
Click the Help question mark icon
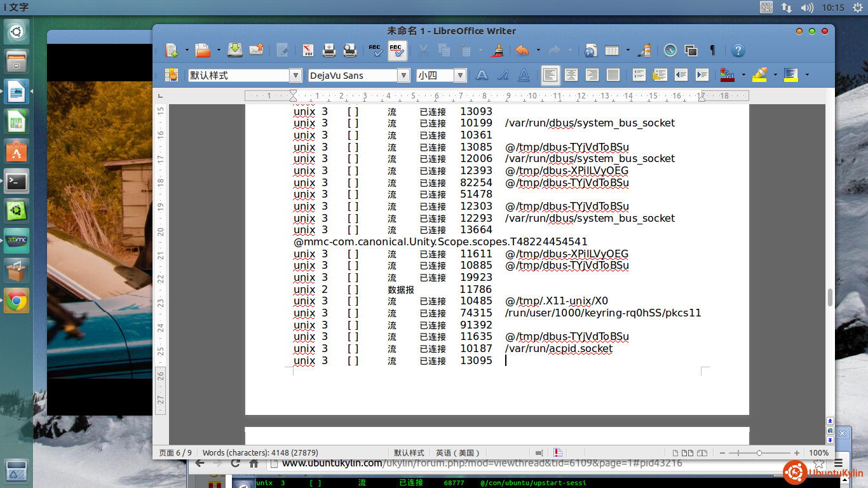point(738,51)
